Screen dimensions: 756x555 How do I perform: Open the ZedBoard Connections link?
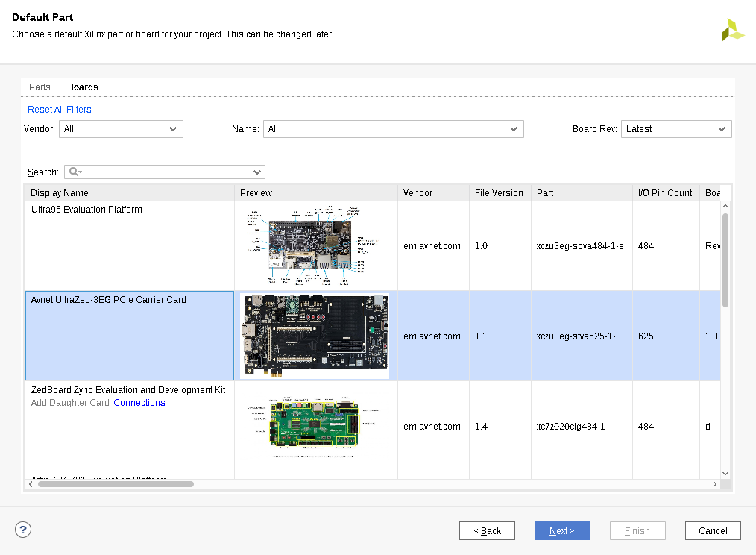click(139, 403)
